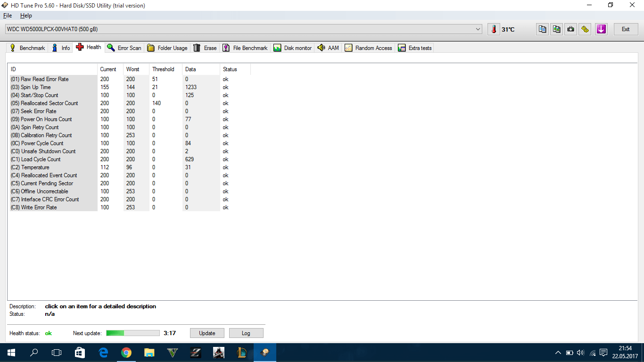Save screenshot with the camera icon
The height and width of the screenshot is (362, 644).
tap(571, 29)
